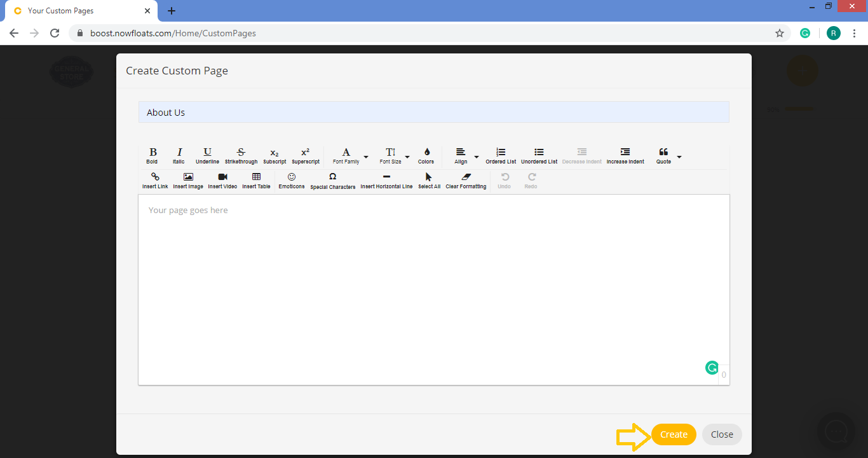Expand the Align options dropdown
Screen dimensions: 868x458
476,156
